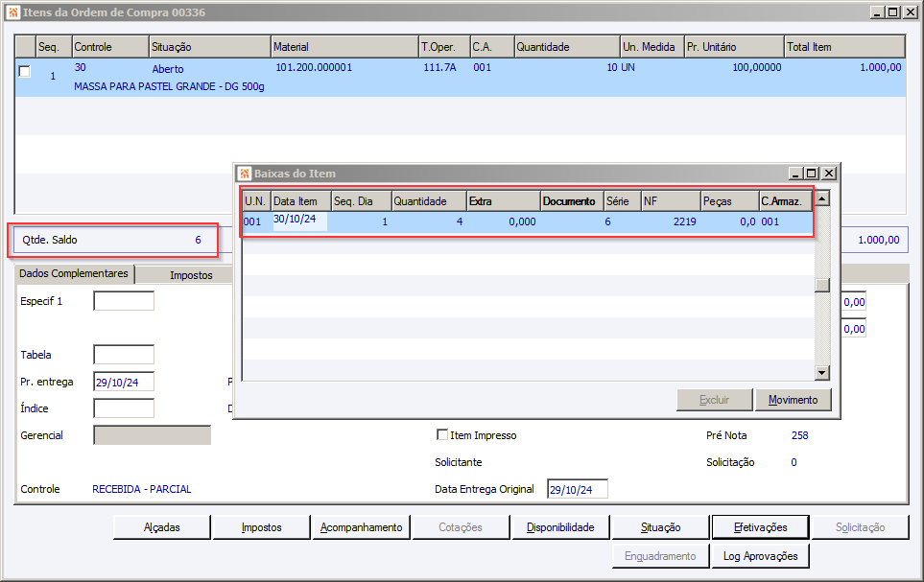Viewport: 924px width, 582px height.
Task: Click the Data Entrega Original field
Action: pos(578,489)
